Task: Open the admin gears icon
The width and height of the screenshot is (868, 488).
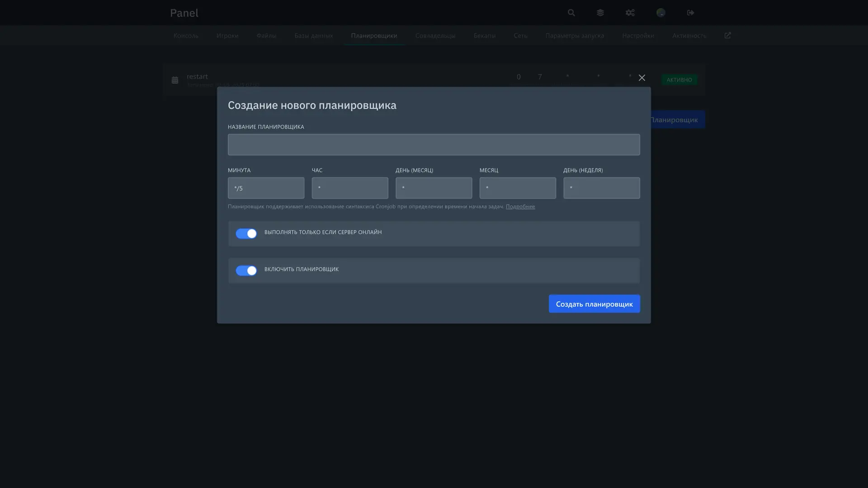Action: [x=630, y=13]
